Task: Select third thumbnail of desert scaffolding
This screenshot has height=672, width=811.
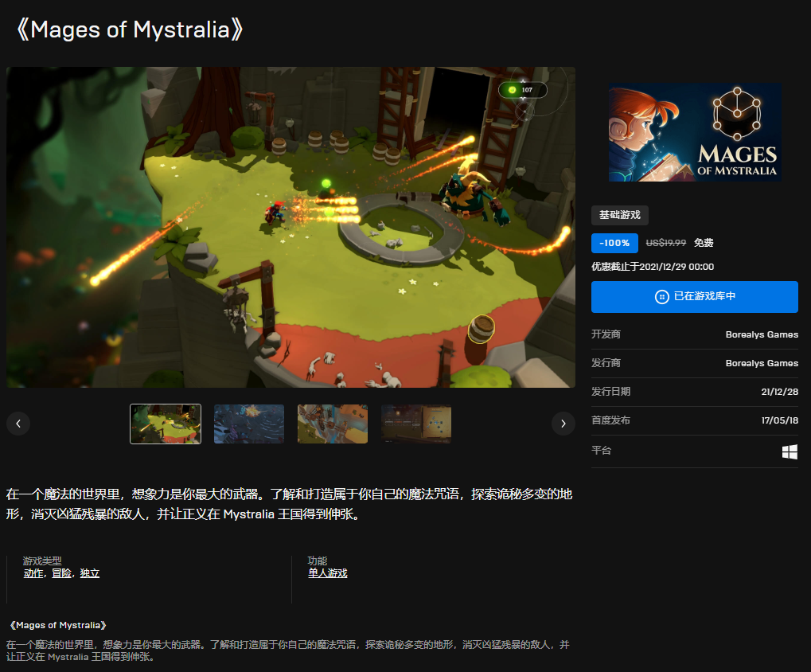Action: click(x=333, y=424)
